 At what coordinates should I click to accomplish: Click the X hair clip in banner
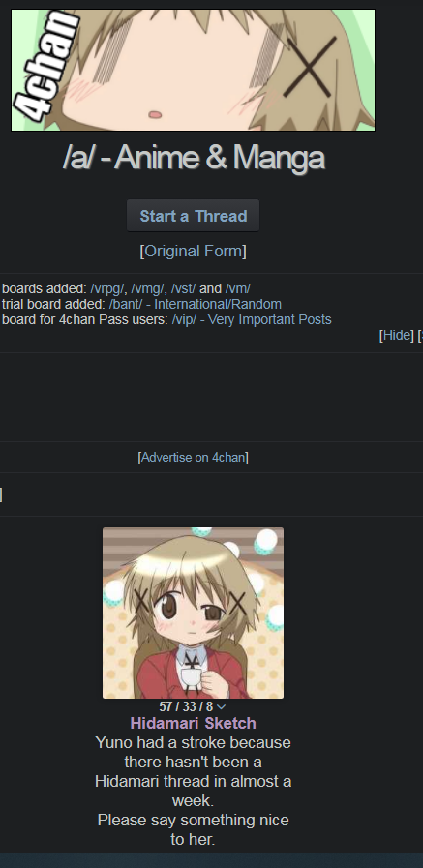pos(313,67)
